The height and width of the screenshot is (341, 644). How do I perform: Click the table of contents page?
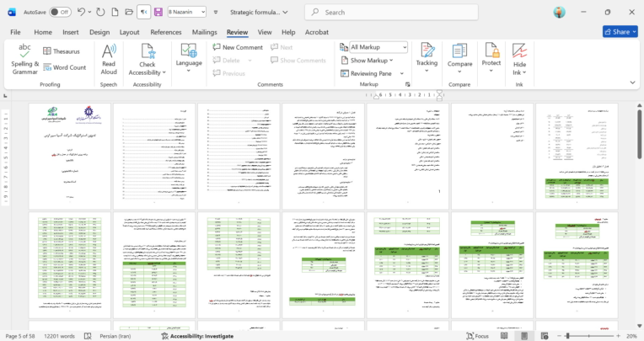click(x=154, y=157)
